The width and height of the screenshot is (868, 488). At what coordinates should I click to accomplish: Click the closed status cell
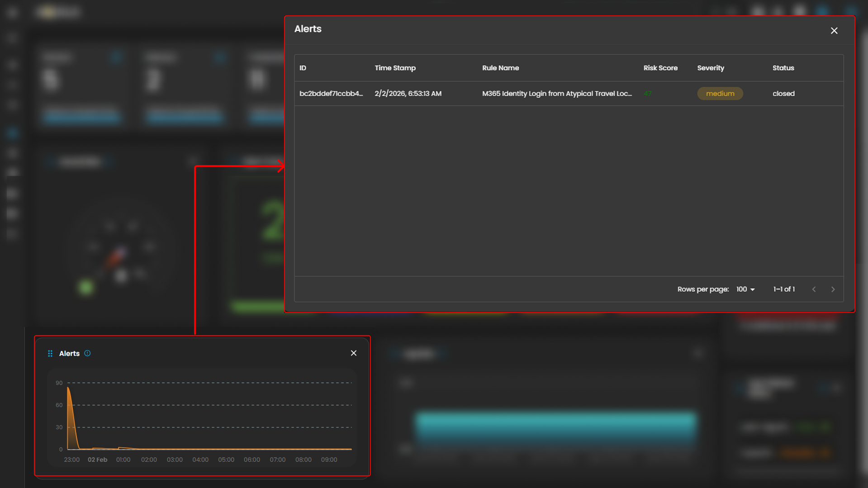(x=783, y=94)
